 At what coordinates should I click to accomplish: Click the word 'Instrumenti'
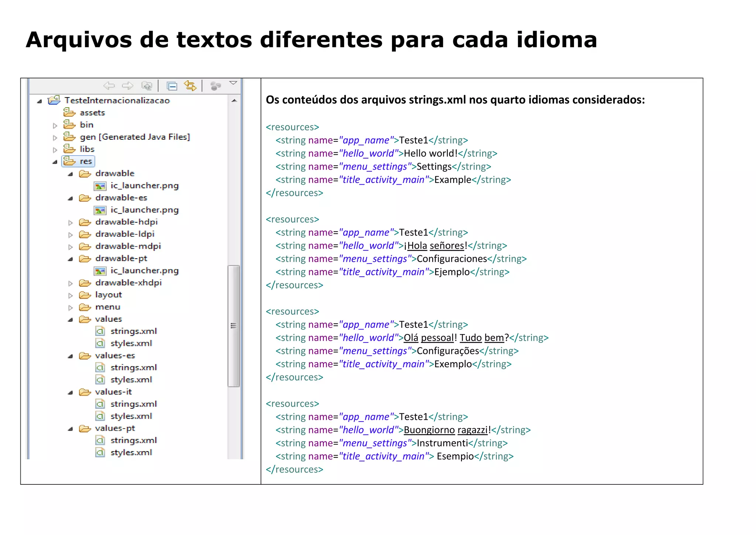442,443
